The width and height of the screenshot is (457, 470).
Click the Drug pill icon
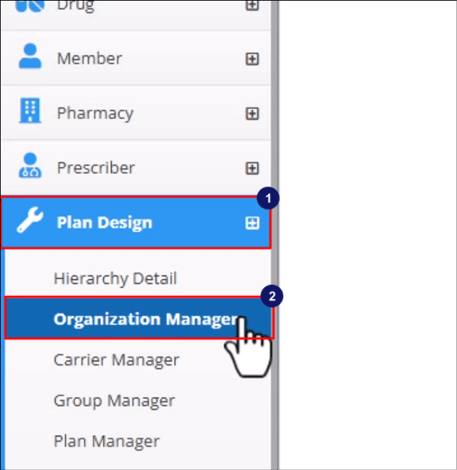click(x=30, y=6)
